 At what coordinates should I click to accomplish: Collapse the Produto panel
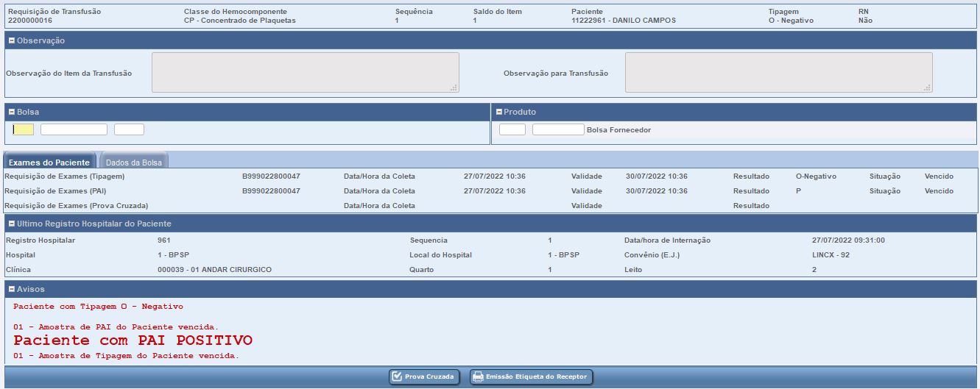click(x=499, y=112)
